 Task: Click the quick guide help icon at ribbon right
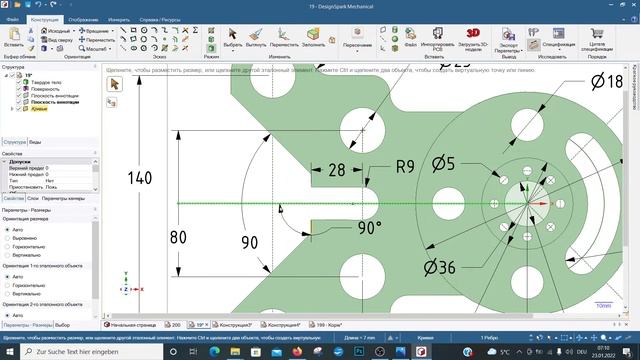pos(634,20)
